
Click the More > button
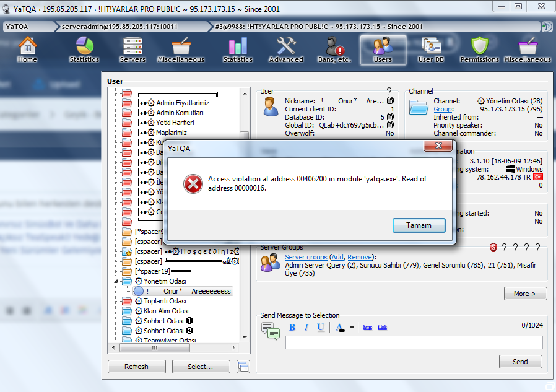[525, 294]
